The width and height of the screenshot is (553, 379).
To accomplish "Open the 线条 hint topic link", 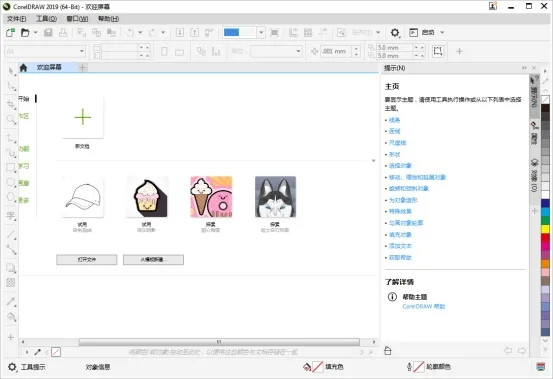I will click(394, 120).
